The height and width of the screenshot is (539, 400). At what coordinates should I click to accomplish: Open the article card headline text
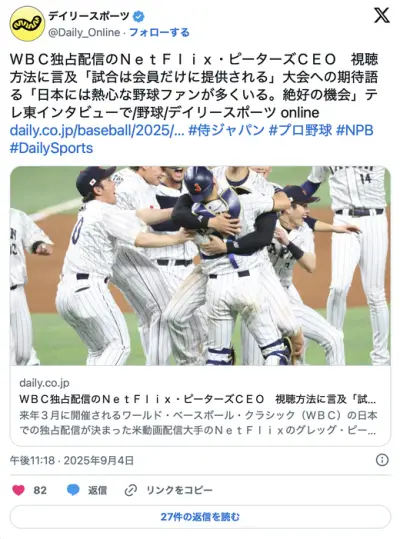click(198, 399)
